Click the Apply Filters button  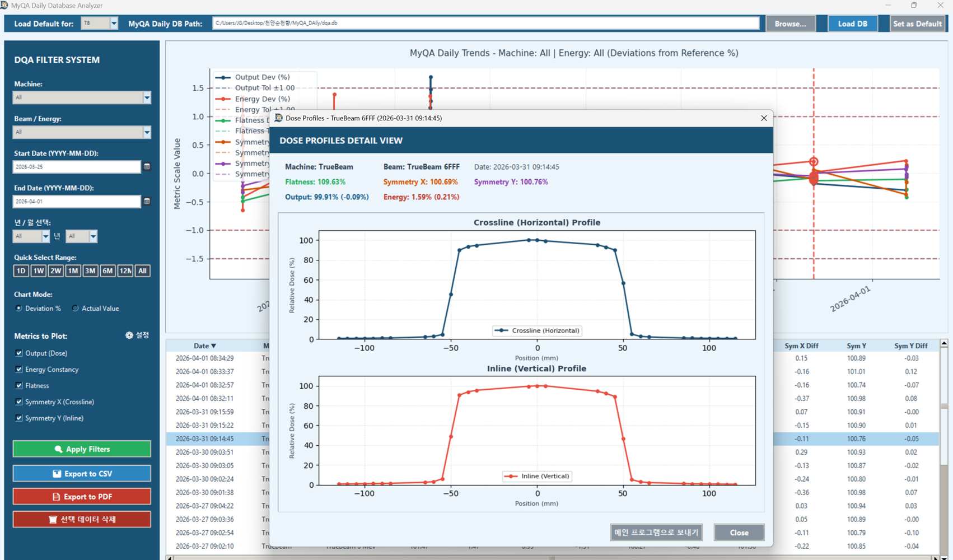coord(82,449)
